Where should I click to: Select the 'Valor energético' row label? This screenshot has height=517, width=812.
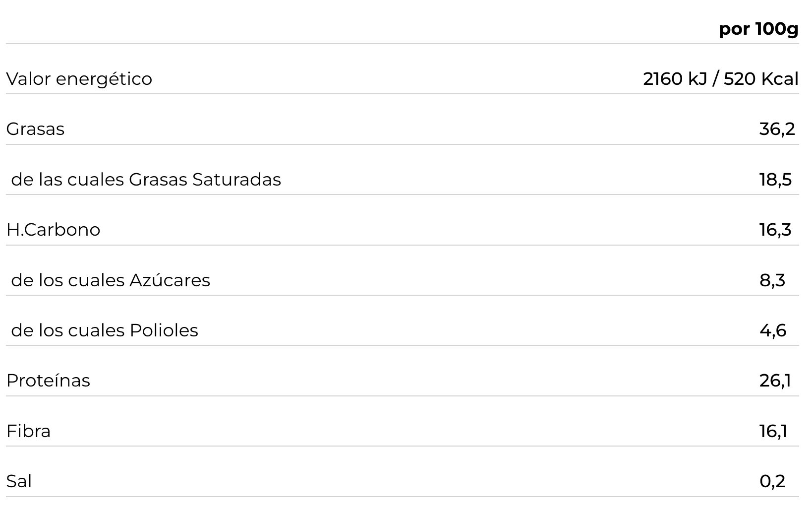point(79,79)
